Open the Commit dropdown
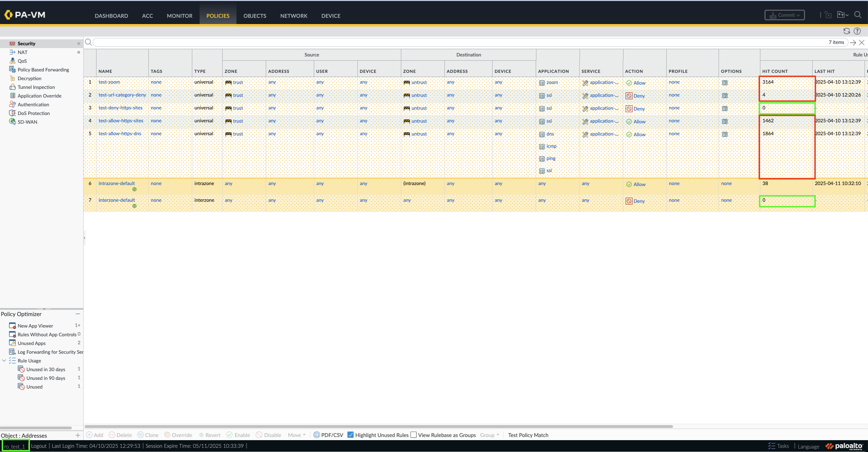This screenshot has height=452, width=868. 784,15
